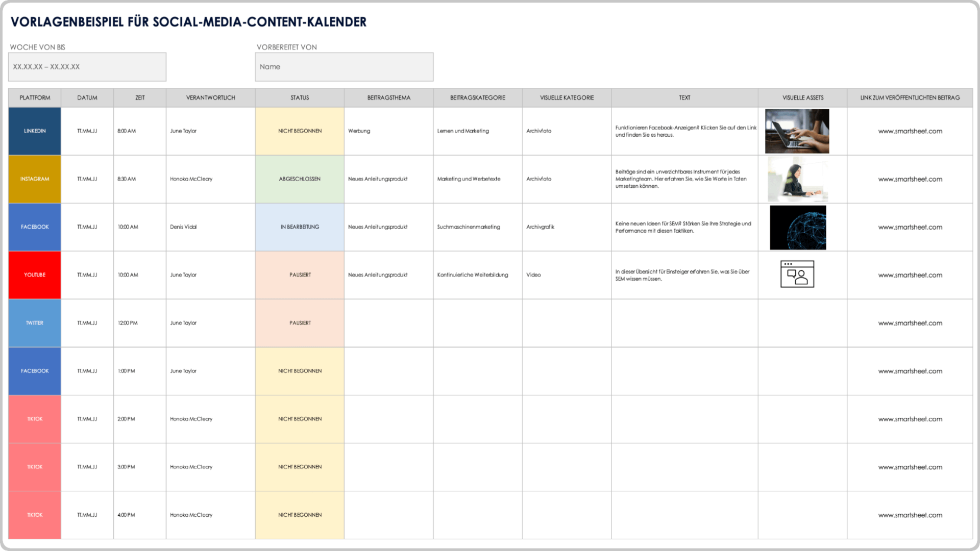Click the video chat window icon
The height and width of the screenshot is (551, 980).
tap(797, 274)
